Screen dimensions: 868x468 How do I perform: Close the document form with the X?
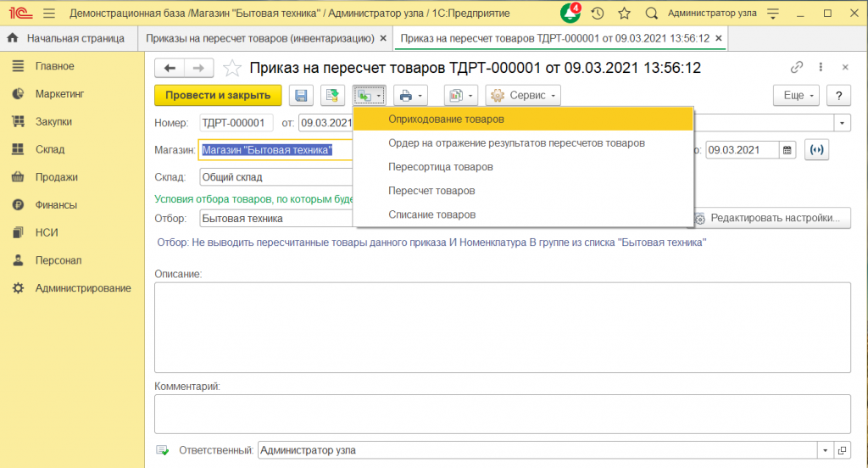click(845, 67)
